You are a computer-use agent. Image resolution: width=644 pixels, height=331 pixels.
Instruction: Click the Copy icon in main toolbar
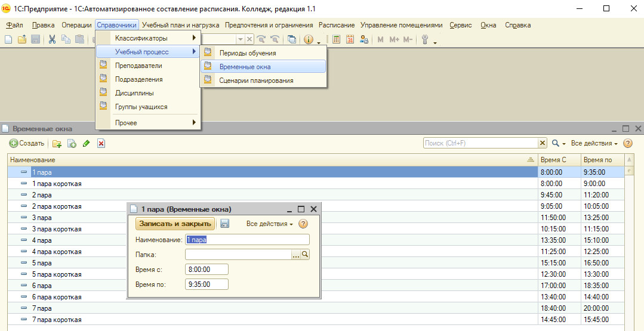pos(66,39)
